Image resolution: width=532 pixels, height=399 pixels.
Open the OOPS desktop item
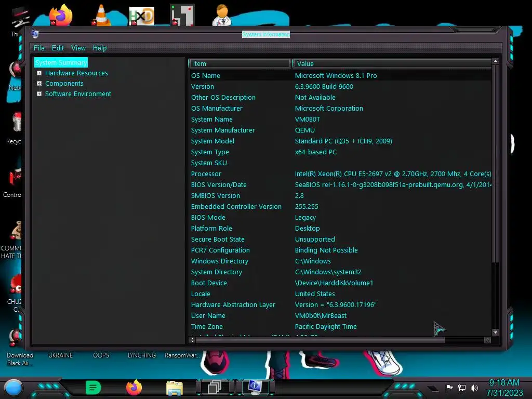pos(101,355)
